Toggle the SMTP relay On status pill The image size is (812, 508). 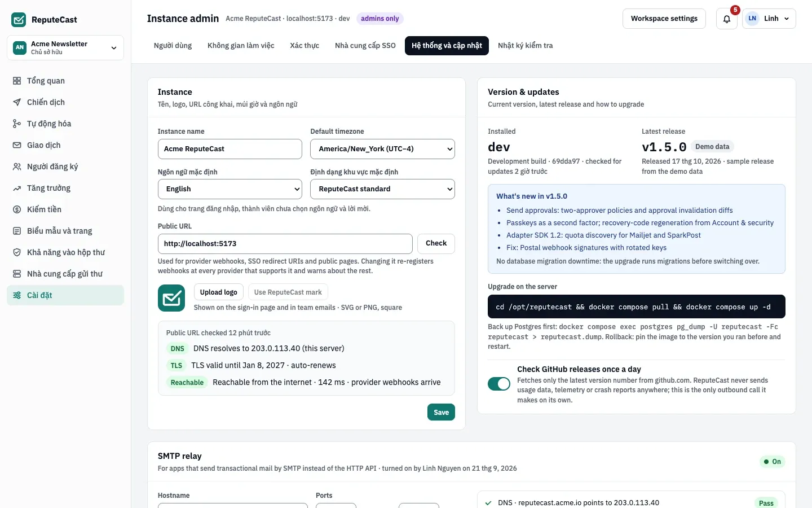(x=772, y=462)
